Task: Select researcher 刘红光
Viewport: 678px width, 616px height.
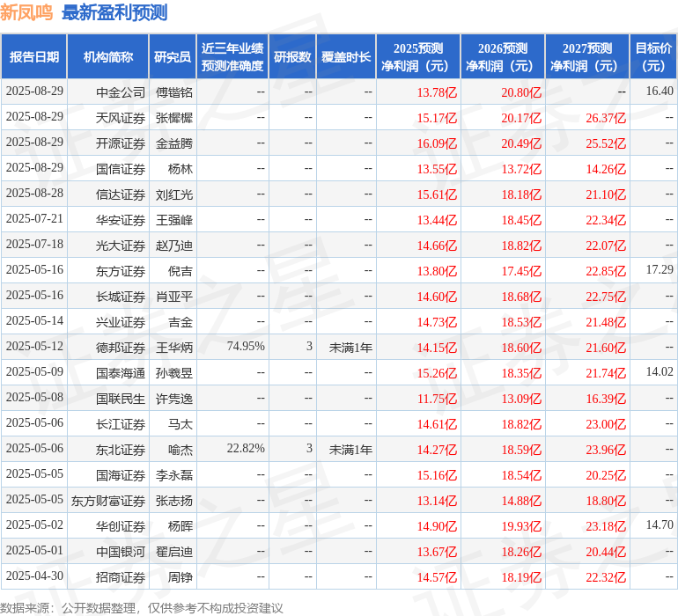Action: [x=174, y=194]
